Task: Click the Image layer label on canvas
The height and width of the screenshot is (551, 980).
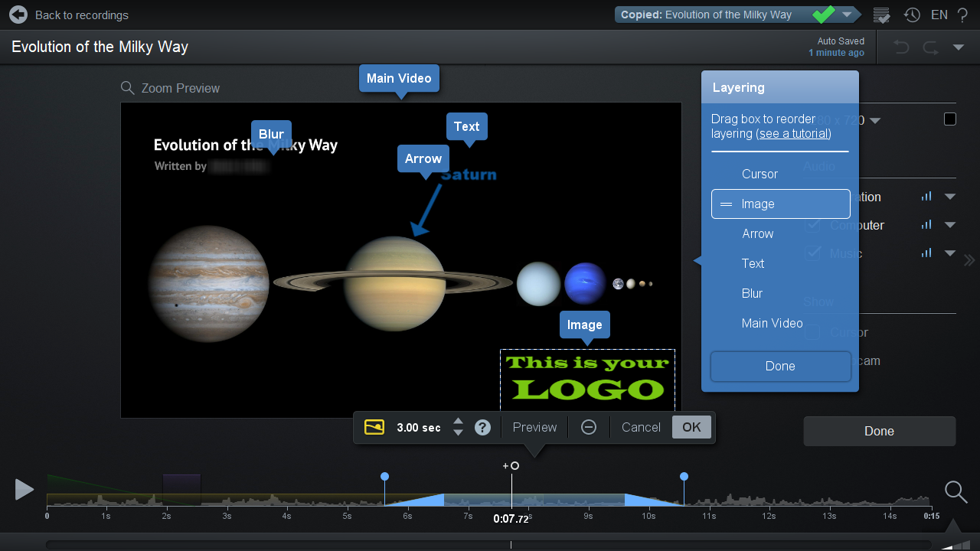Action: [584, 324]
